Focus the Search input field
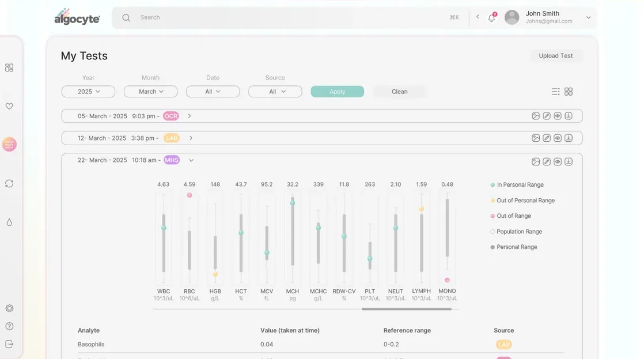Screen dimensions: 644x359 pos(291,18)
